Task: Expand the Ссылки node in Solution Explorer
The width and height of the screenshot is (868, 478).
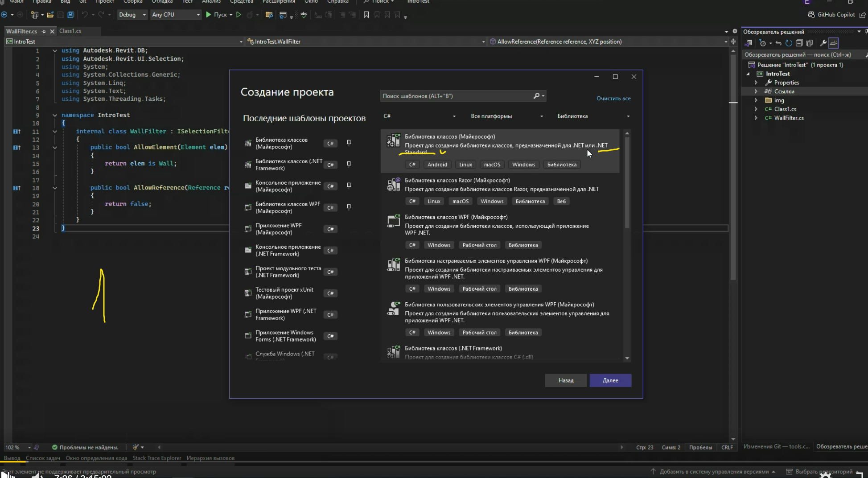Action: coord(756,91)
